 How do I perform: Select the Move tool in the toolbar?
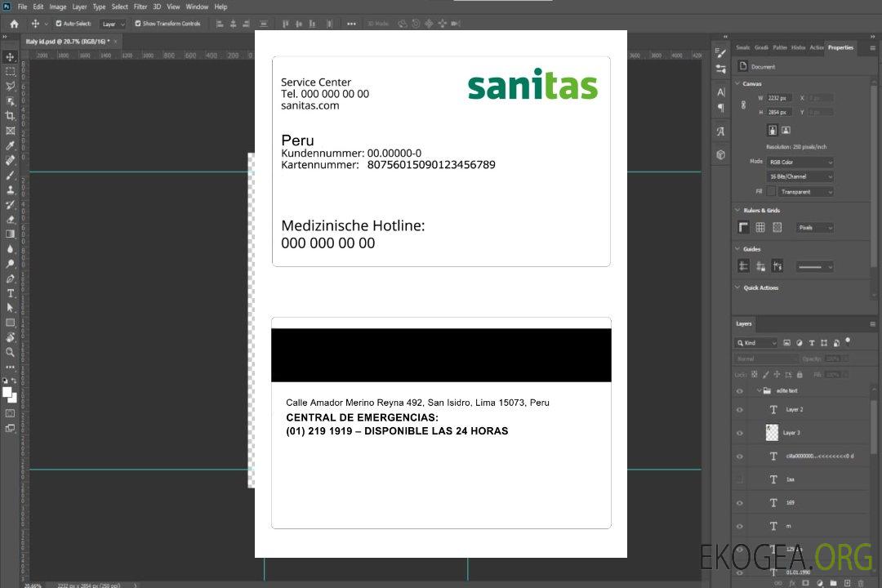(10, 57)
